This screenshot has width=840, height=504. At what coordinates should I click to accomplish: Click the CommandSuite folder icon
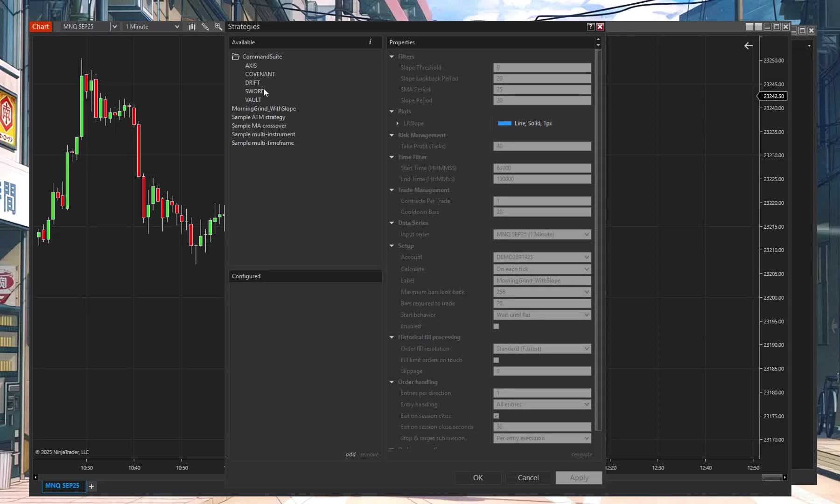tap(236, 56)
